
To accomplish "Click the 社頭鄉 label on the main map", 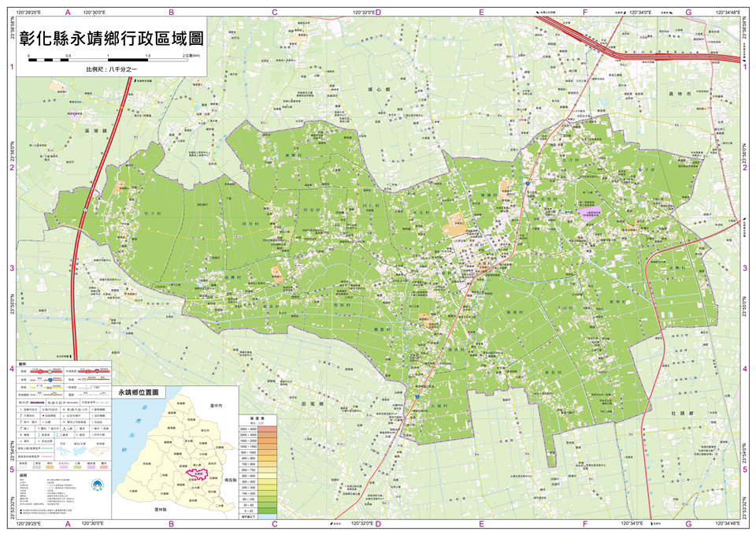I will tap(682, 414).
